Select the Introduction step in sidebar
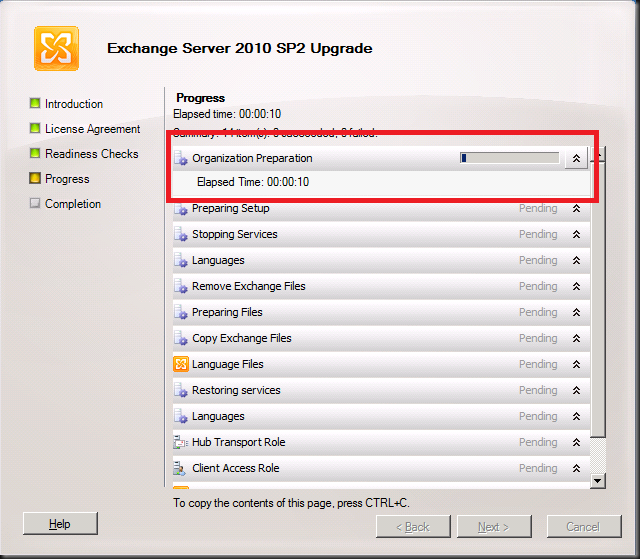The image size is (640, 559). (74, 104)
